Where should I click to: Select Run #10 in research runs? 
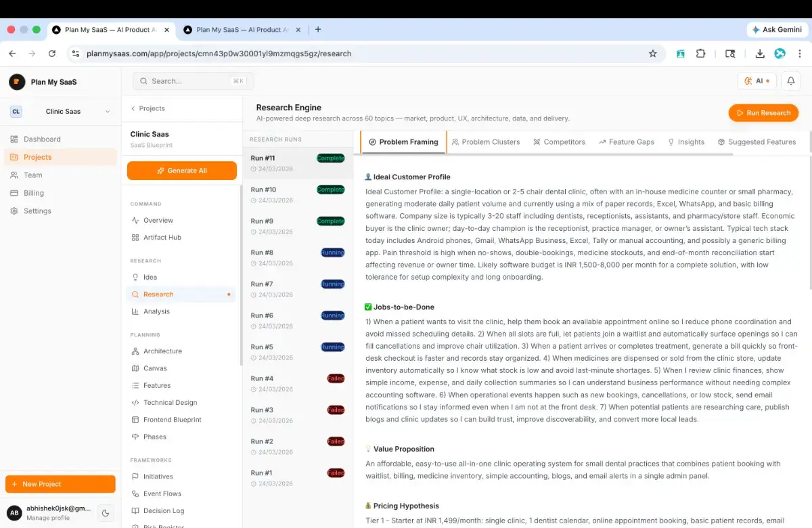[x=298, y=195]
